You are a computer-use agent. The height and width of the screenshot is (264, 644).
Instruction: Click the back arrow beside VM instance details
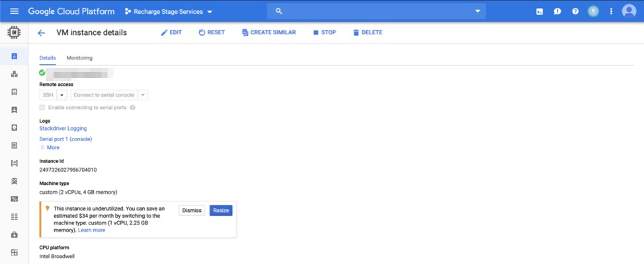pyautogui.click(x=42, y=33)
